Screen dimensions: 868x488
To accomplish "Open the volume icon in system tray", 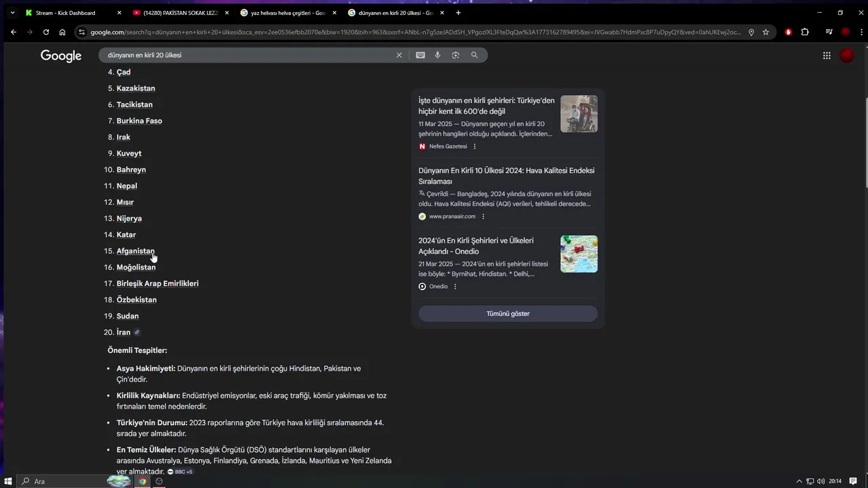I will [x=821, y=481].
